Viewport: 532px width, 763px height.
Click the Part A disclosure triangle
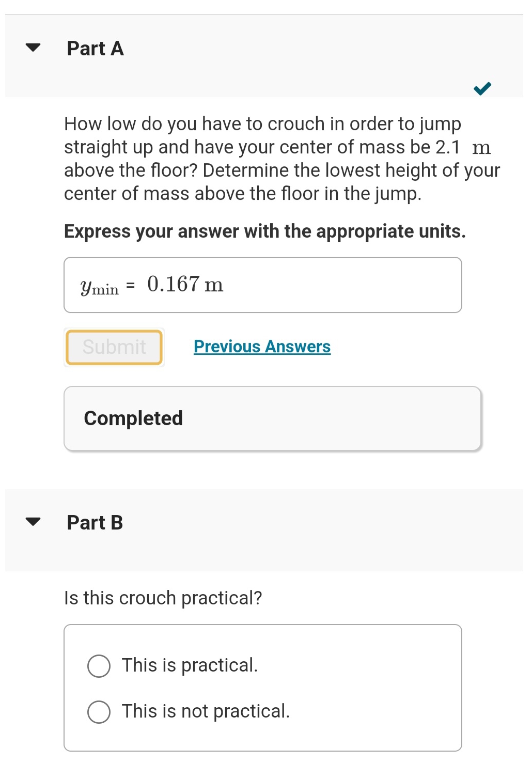coord(32,49)
